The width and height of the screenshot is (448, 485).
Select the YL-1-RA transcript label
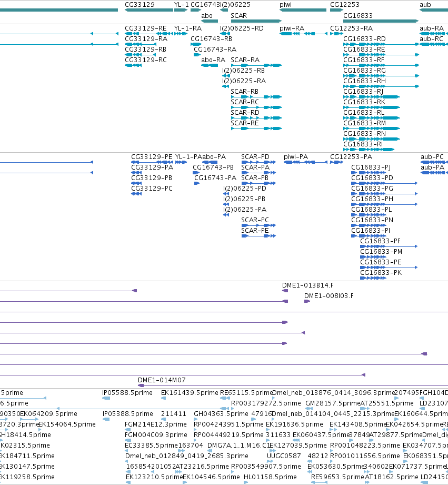tap(187, 28)
